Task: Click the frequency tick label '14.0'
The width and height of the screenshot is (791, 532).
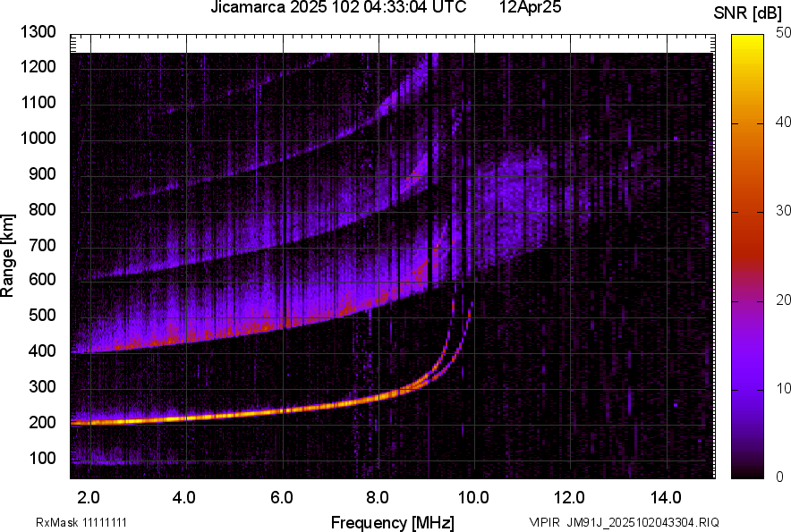Action: (x=666, y=498)
